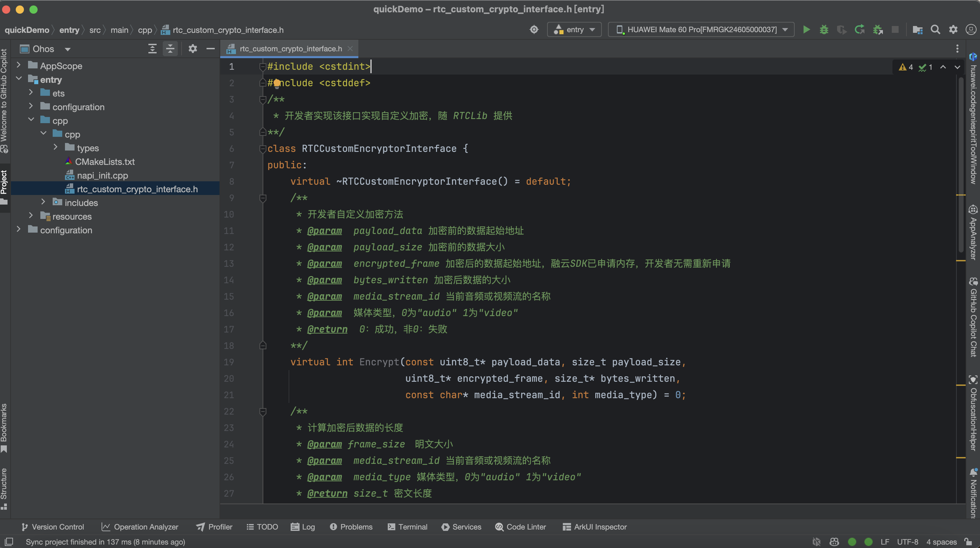The image size is (980, 548).
Task: Expand all nodes in Project panel
Action: (152, 49)
